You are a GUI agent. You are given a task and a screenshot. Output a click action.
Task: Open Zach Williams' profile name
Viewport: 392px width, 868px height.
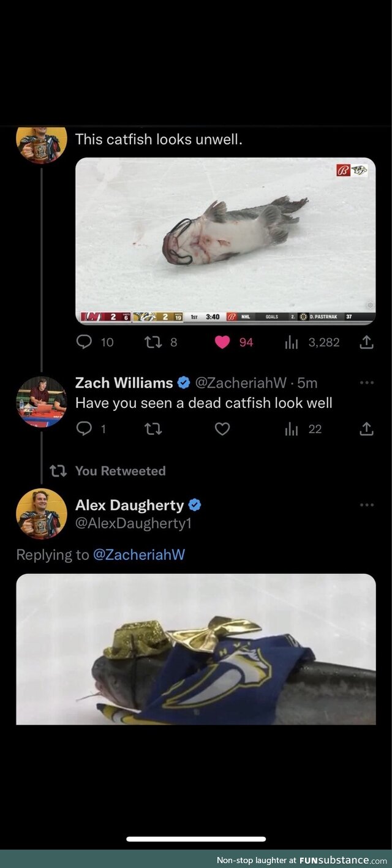coord(124,383)
